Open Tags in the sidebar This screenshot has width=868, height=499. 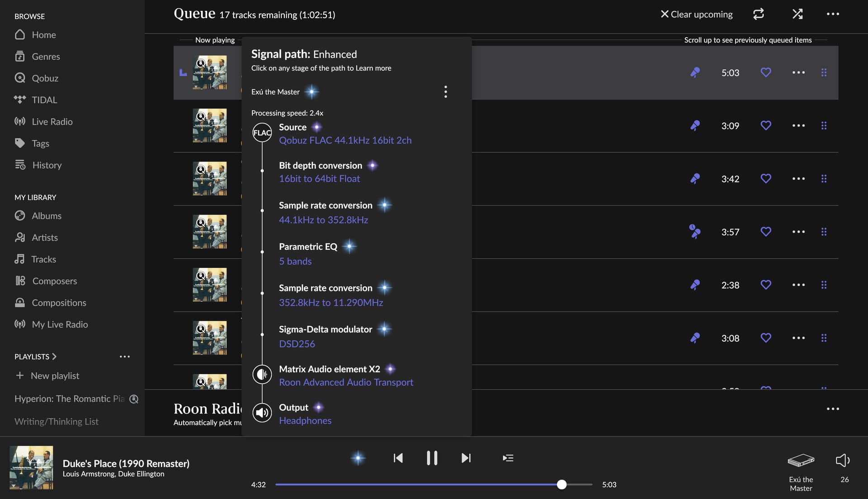click(32, 143)
